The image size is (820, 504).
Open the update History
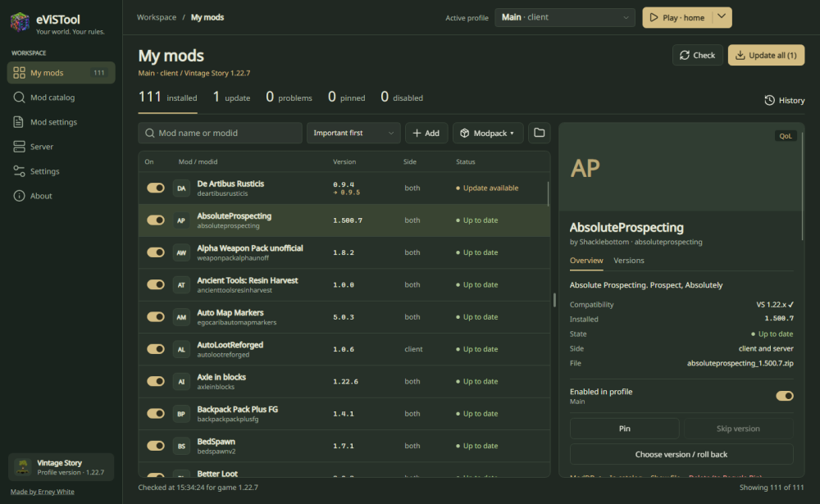785,100
